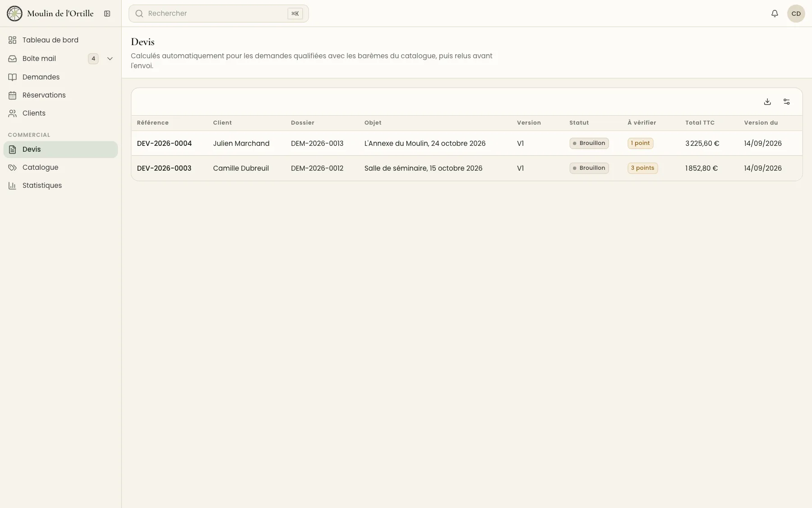Click the Boîte mail 4 unread badge
Screen dimensions: 812x508
point(93,59)
